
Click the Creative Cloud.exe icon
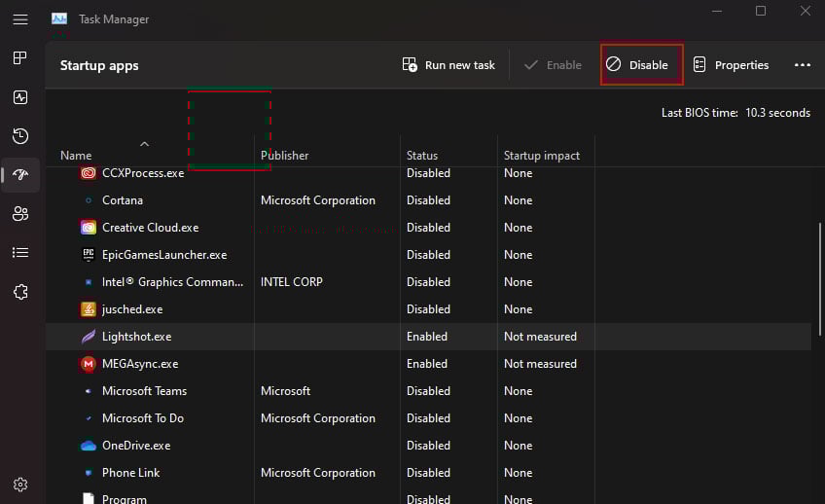tap(89, 228)
